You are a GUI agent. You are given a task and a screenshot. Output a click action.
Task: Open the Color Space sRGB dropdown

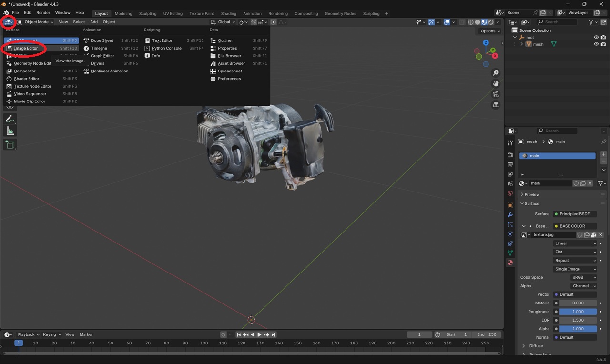coord(584,277)
